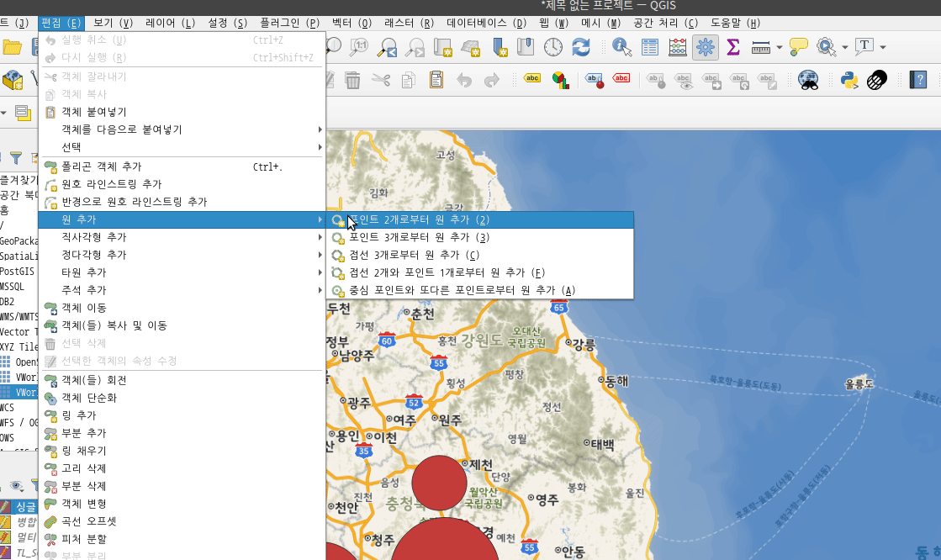Screen dimensions: 941x560
Task: Click Redo arrow in toolbar
Action: tap(491, 80)
